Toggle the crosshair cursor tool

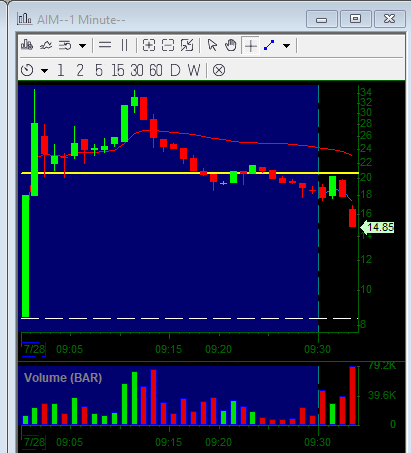[250, 45]
